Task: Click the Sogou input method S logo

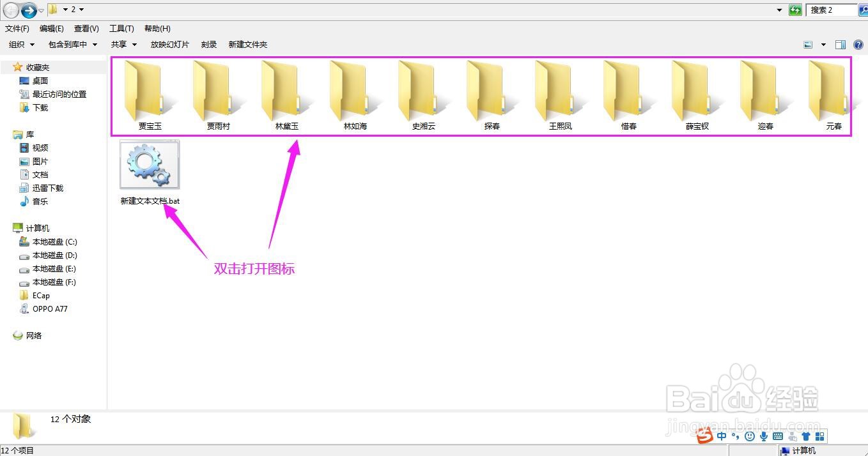Action: 705,436
